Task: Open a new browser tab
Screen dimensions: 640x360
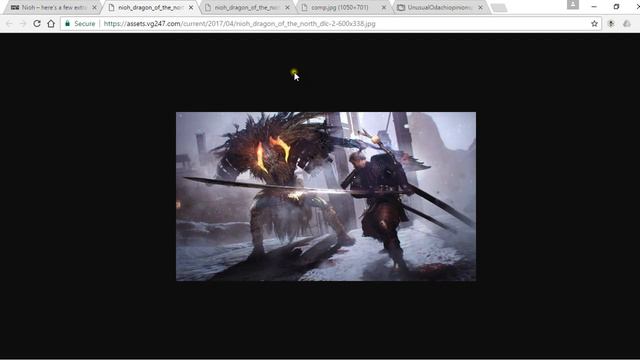Action: coord(498,8)
